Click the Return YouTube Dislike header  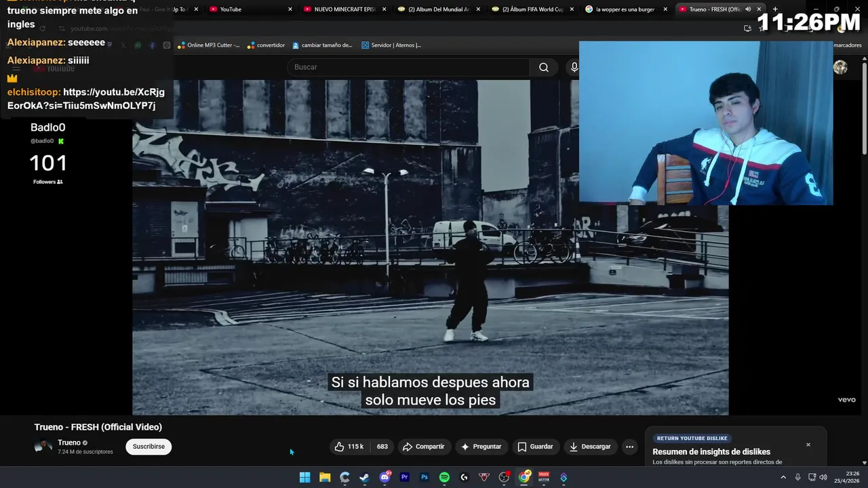692,439
